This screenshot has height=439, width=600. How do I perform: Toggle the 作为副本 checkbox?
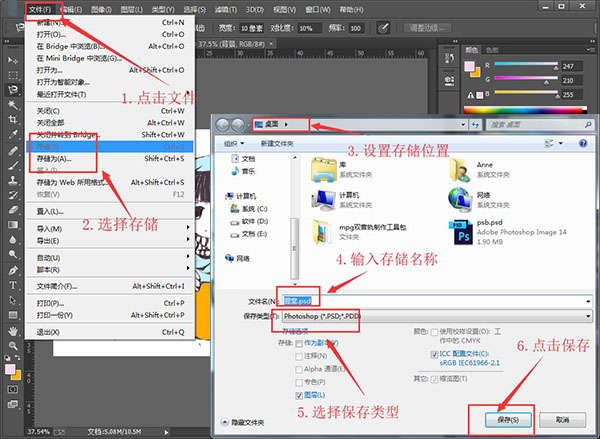[x=299, y=343]
